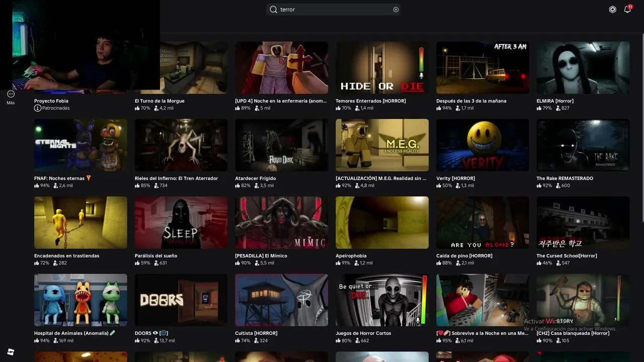This screenshot has height=362, width=644.
Task: Open the After 3 AM thumbnail
Action: tap(482, 67)
